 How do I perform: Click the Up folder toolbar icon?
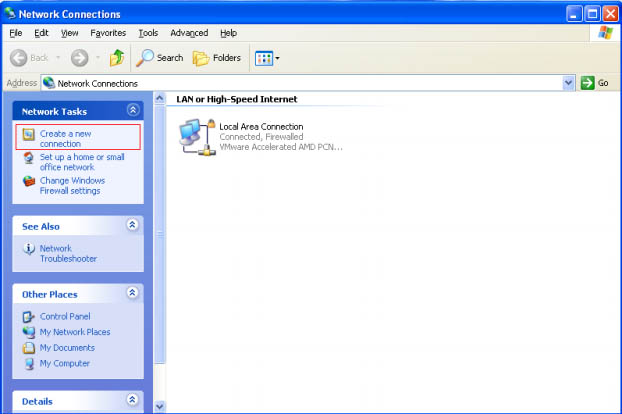pyautogui.click(x=117, y=58)
